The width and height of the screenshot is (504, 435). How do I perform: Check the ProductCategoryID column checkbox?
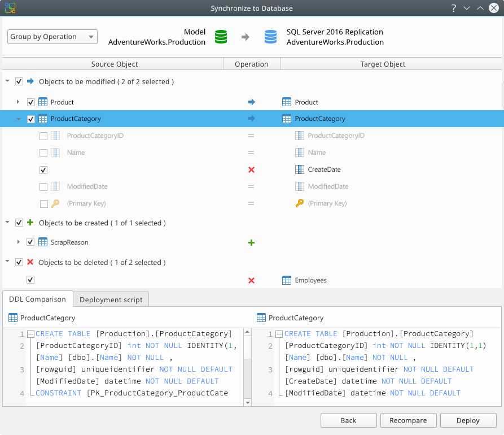click(x=43, y=136)
